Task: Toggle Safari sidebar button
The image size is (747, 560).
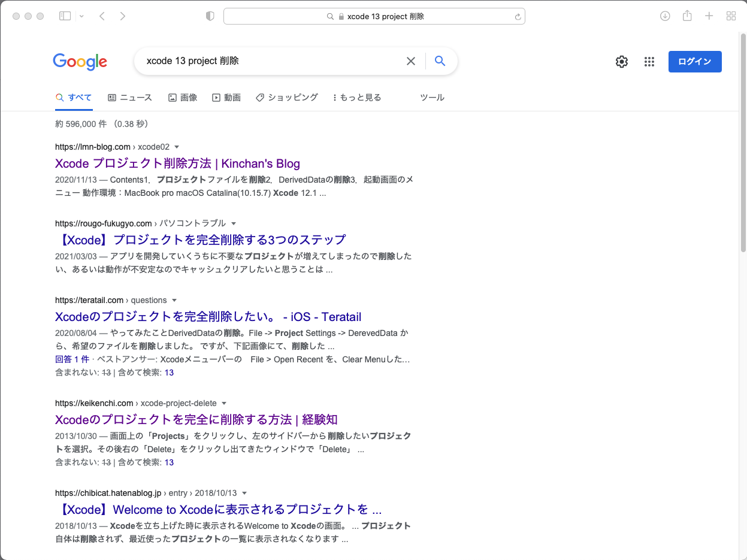Action: coord(65,16)
